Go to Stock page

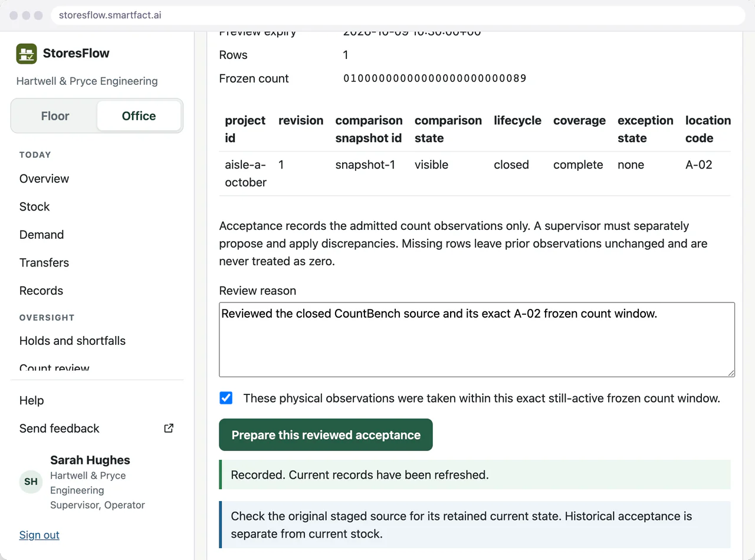[x=34, y=207]
